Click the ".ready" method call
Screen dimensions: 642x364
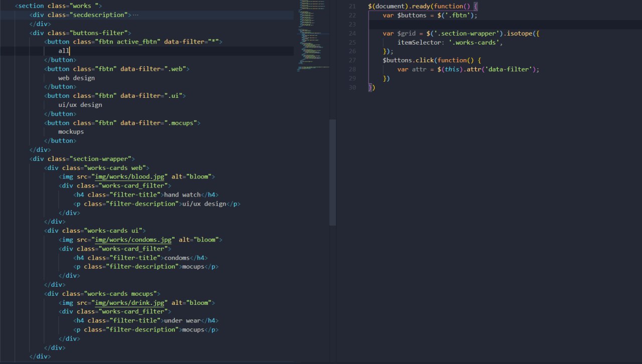tap(419, 6)
